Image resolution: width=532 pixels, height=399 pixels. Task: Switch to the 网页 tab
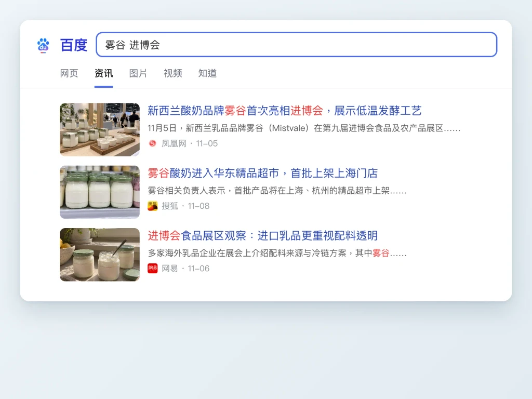[69, 73]
